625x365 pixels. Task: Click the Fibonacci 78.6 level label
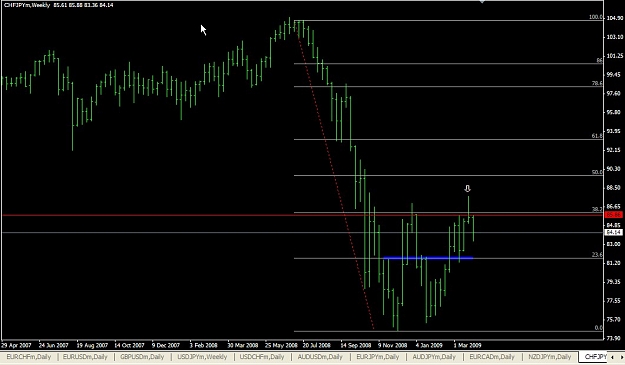597,83
